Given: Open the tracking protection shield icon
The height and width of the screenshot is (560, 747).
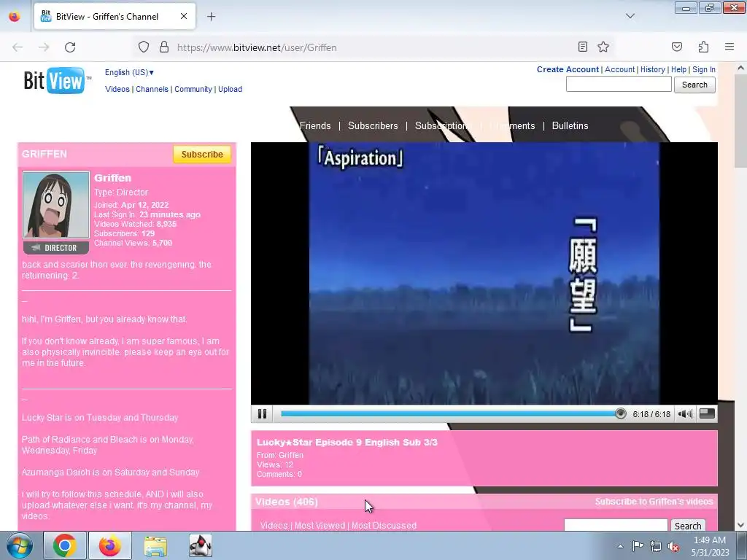Looking at the screenshot, I should [x=144, y=47].
